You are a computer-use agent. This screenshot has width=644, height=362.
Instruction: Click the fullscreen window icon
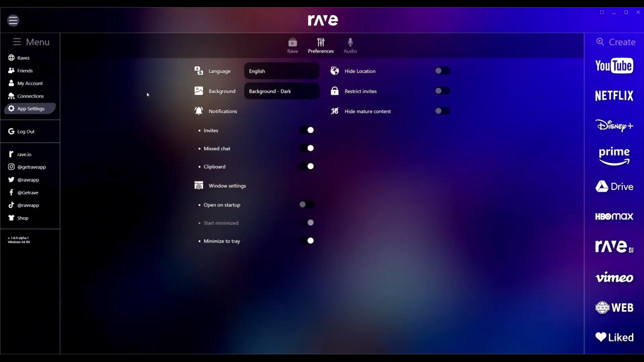(602, 12)
